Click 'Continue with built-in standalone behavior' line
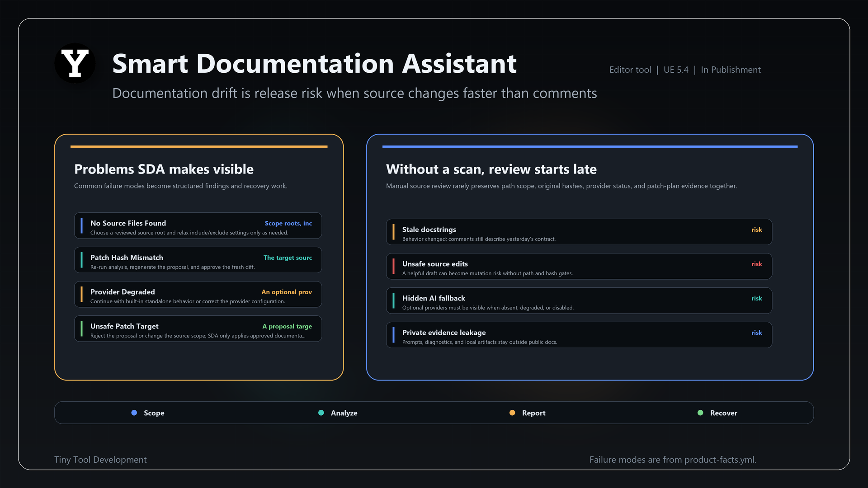Viewport: 868px width, 488px height. point(188,301)
